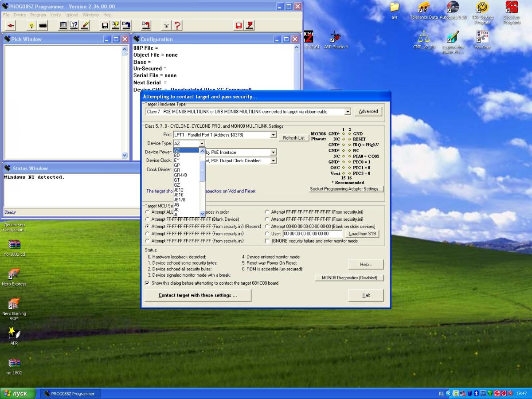Click the red back arrow toolbar icon
The height and width of the screenshot is (399, 532).
pos(11,25)
